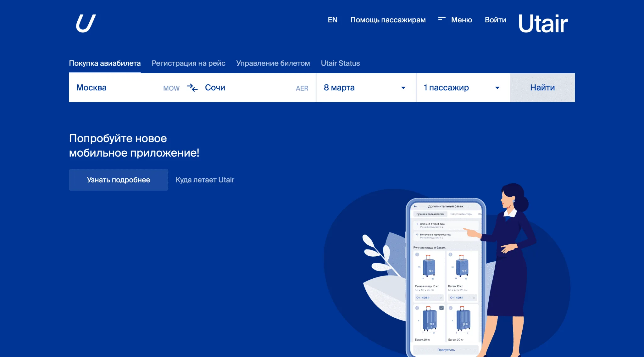Click the MOW airport code
This screenshot has width=644, height=357.
click(171, 88)
